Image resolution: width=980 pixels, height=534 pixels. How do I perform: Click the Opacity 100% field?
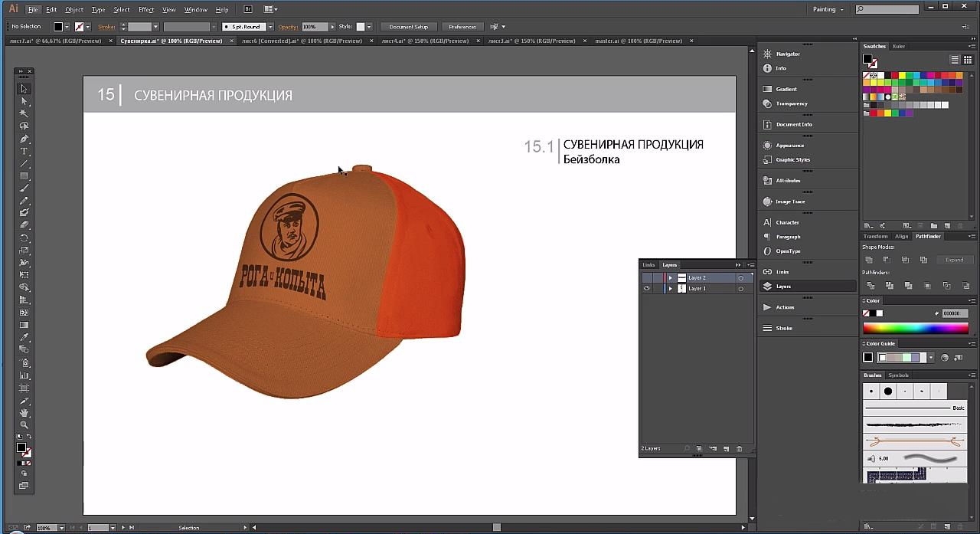pyautogui.click(x=315, y=27)
